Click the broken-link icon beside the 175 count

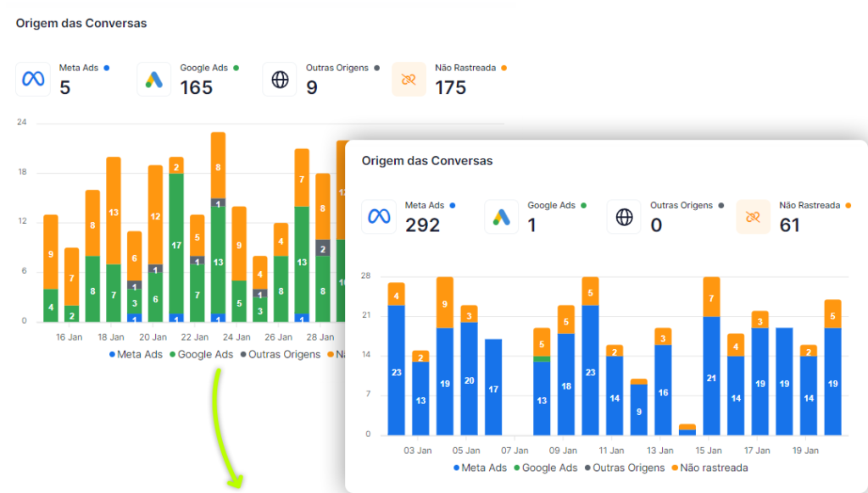409,80
